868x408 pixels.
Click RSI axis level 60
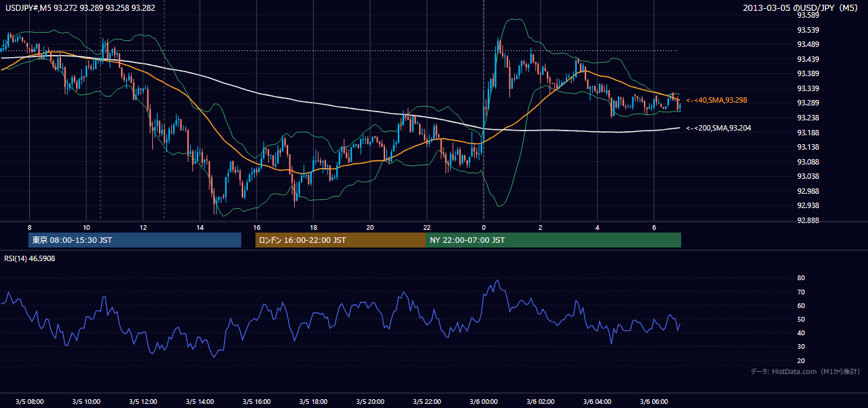pyautogui.click(x=801, y=305)
